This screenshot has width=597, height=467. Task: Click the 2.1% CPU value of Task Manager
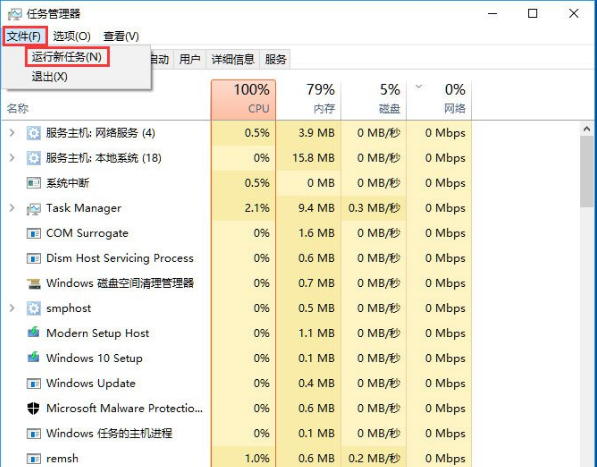[257, 208]
